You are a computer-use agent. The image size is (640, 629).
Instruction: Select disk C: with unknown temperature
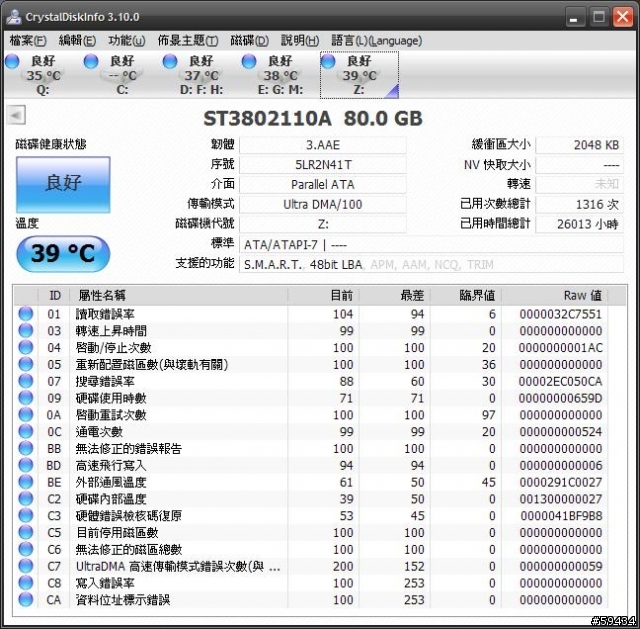coord(121,75)
